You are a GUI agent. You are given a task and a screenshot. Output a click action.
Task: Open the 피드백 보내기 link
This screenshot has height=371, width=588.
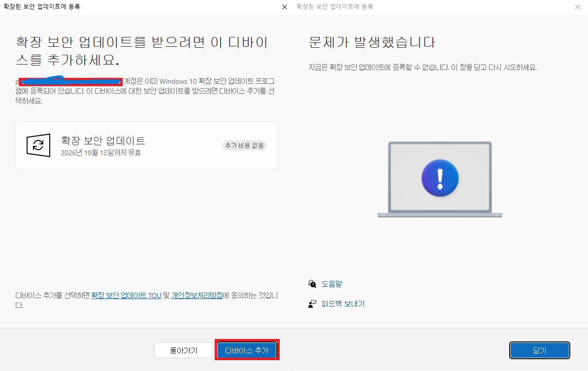click(x=343, y=304)
